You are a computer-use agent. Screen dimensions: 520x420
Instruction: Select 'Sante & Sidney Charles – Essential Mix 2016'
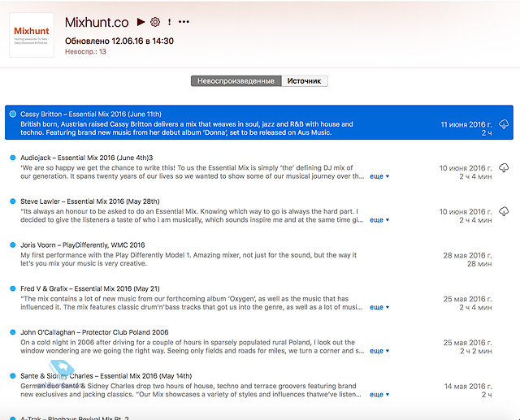pyautogui.click(x=106, y=376)
